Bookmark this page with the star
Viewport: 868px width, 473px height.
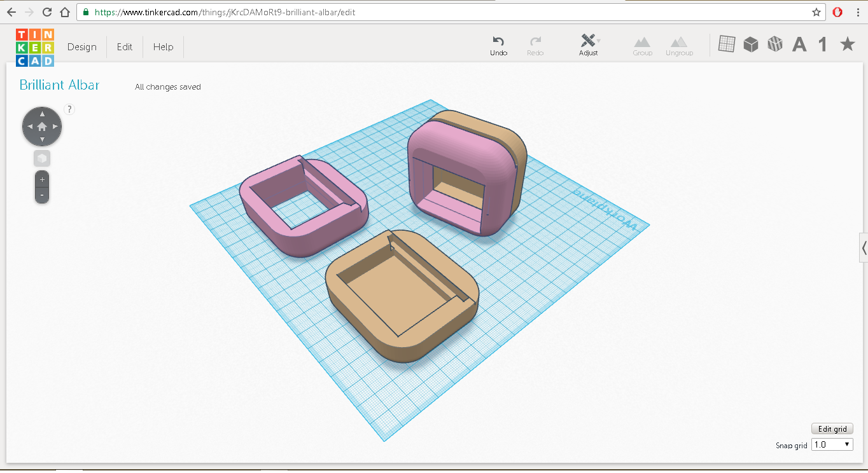816,12
